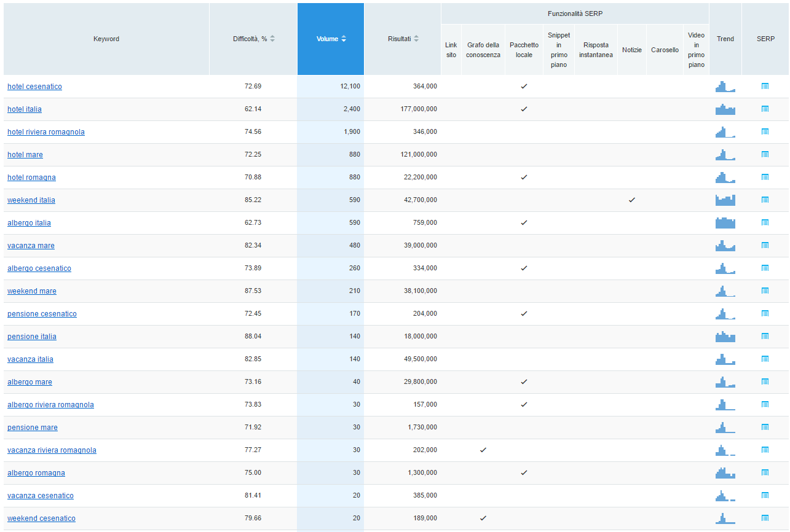Open the SERP report for "albergo mare"
This screenshot has width=790, height=532.
[x=765, y=381]
